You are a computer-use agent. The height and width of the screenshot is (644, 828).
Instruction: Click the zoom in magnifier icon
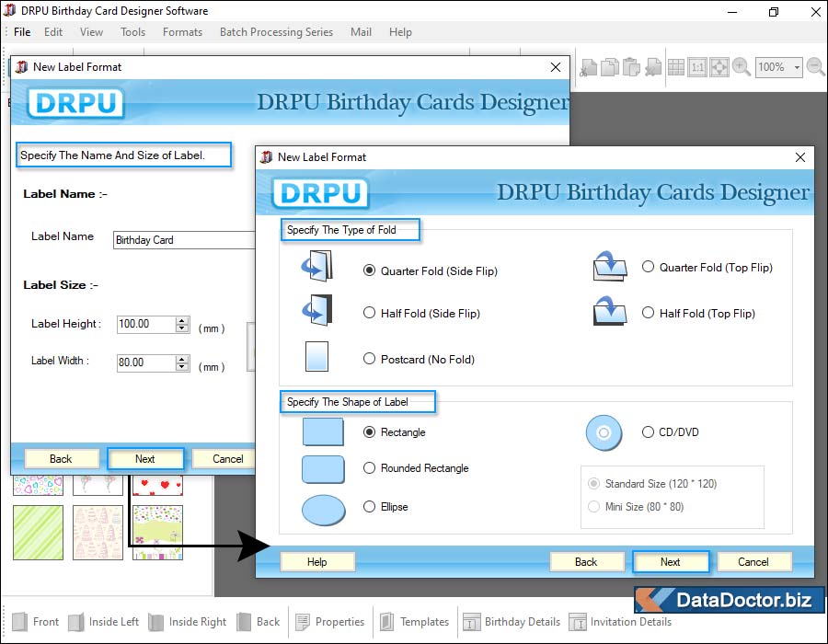tap(741, 67)
